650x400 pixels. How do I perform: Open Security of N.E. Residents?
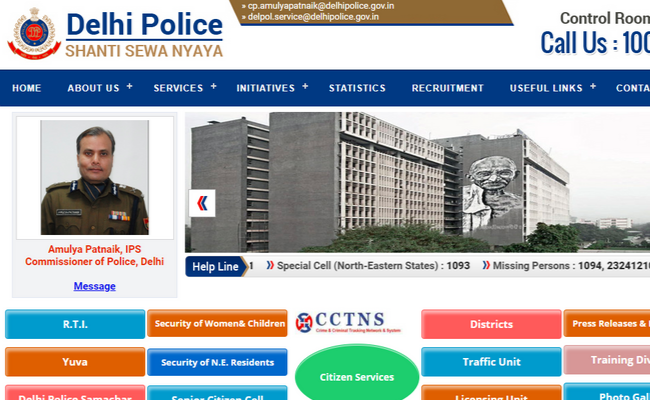point(217,362)
